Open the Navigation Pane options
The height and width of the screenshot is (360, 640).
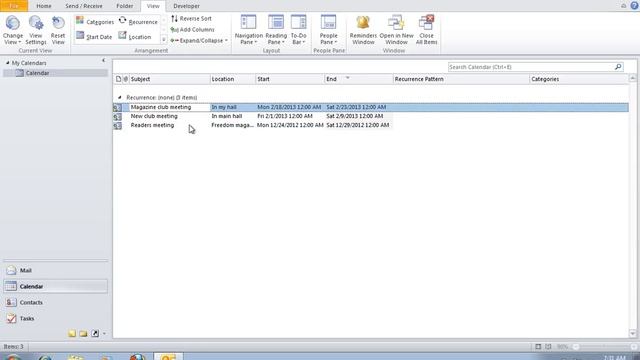pos(249,30)
